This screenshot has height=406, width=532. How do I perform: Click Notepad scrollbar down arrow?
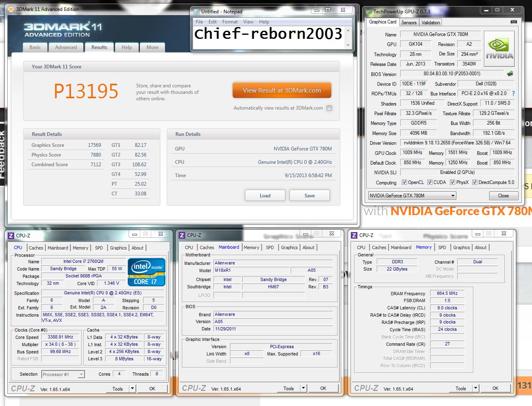[x=349, y=45]
